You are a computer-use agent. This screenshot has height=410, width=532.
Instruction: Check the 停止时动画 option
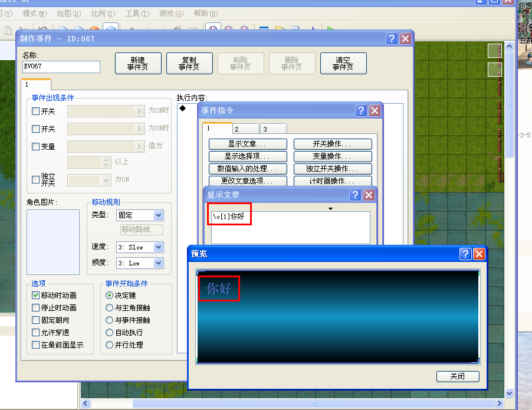pos(35,308)
